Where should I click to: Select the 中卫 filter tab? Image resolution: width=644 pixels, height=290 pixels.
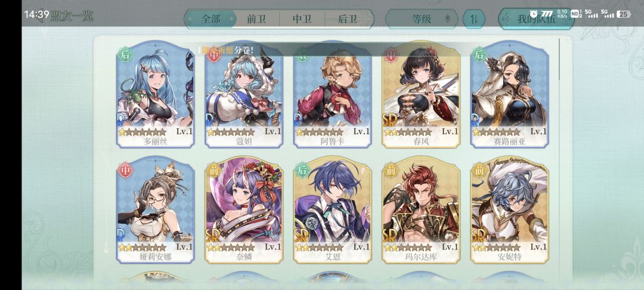(x=302, y=19)
